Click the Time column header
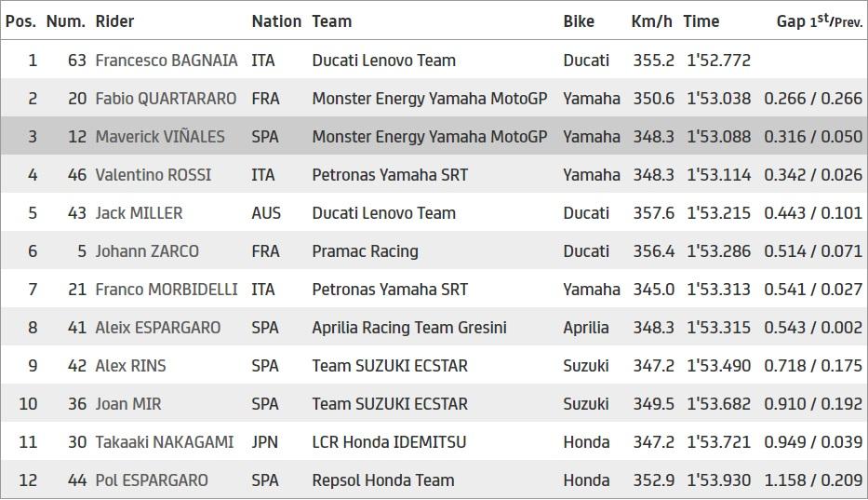 [x=701, y=20]
